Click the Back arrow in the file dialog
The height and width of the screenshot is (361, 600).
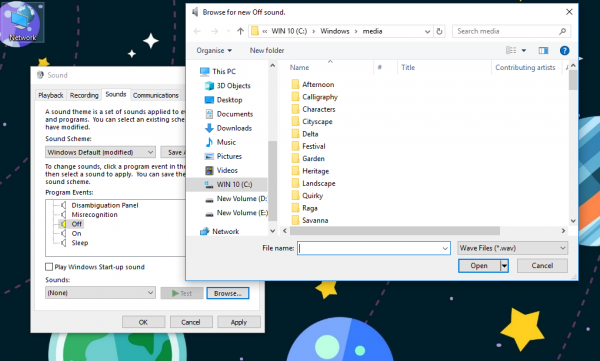pos(197,31)
